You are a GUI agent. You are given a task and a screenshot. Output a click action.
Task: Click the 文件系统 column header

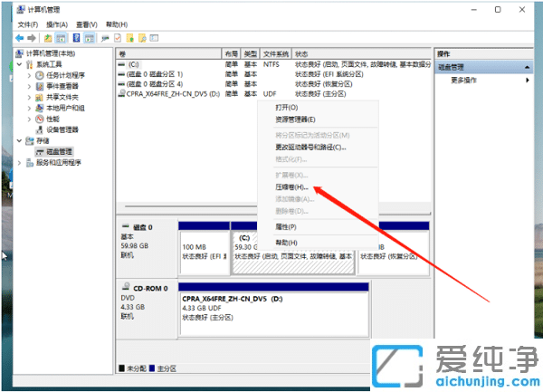[x=276, y=54]
